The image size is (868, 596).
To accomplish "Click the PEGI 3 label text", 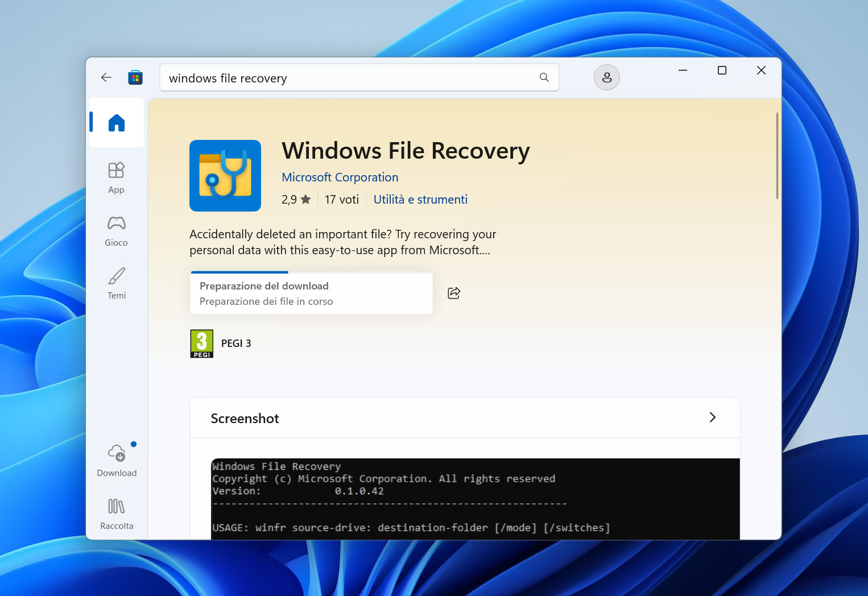I will pyautogui.click(x=236, y=343).
